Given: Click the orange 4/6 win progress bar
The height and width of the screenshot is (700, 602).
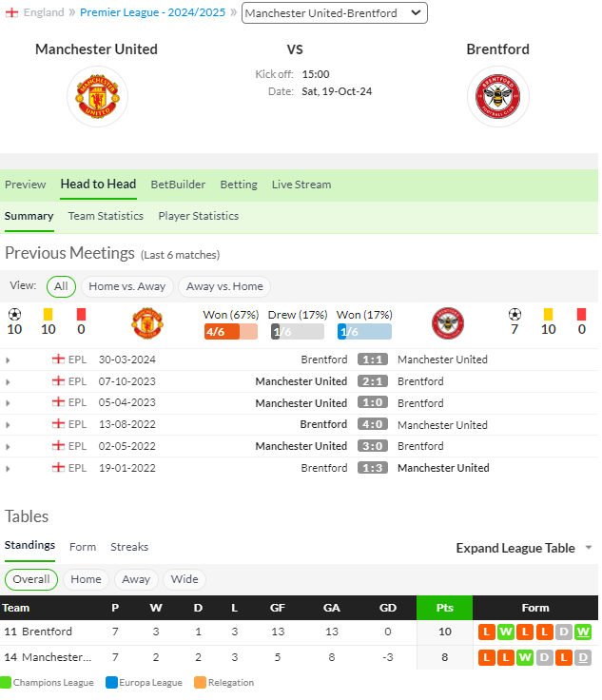Looking at the screenshot, I should 231,332.
